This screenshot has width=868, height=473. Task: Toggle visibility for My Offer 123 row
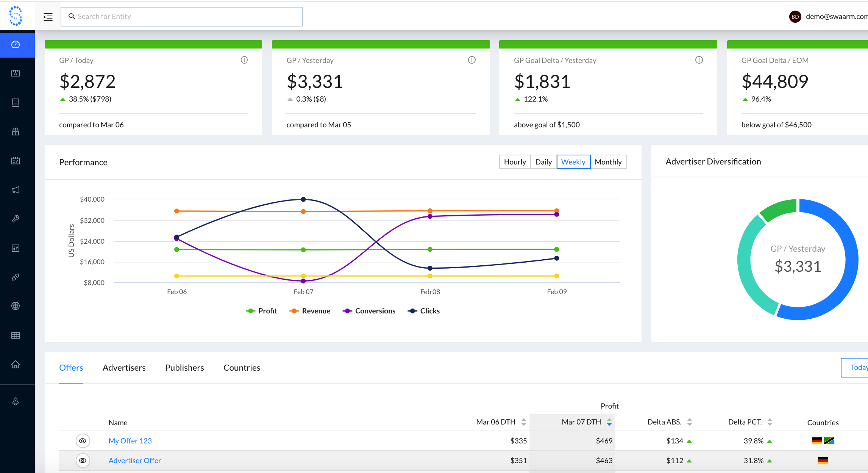click(x=83, y=441)
